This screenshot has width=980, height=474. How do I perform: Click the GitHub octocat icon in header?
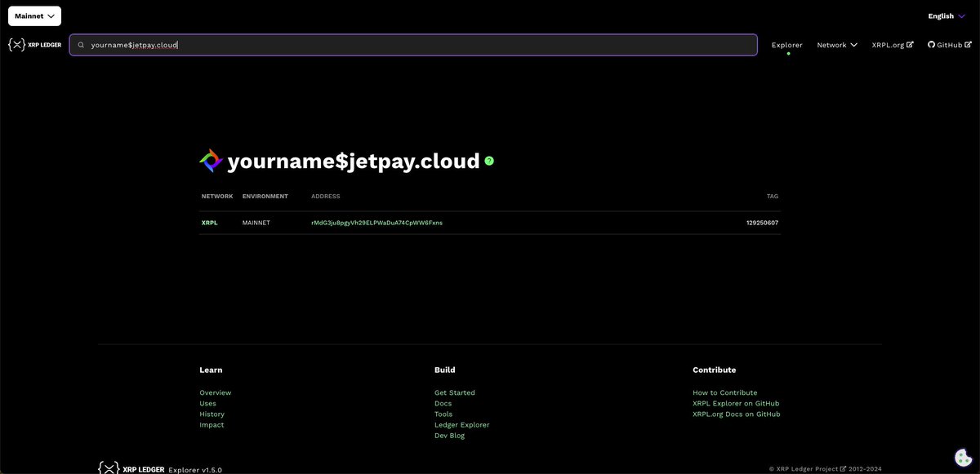coord(931,45)
